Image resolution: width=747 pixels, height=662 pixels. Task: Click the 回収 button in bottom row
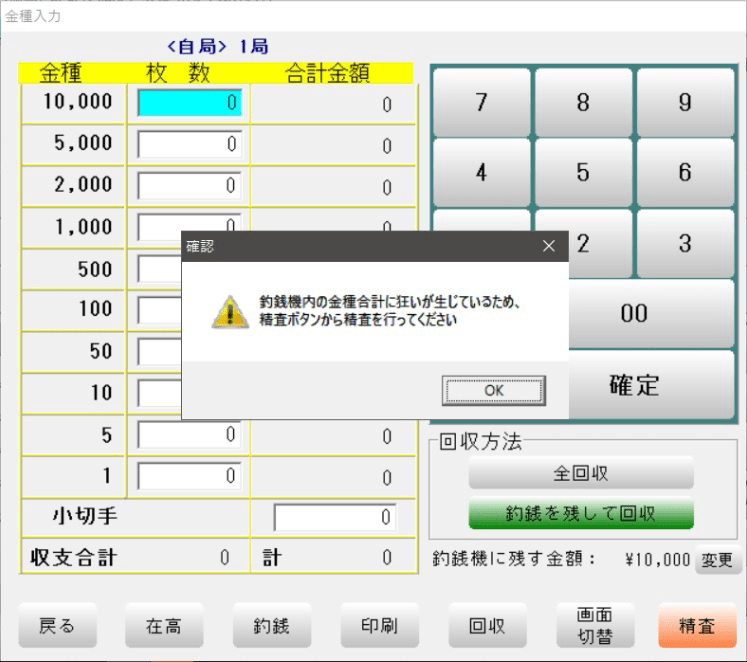(485, 627)
